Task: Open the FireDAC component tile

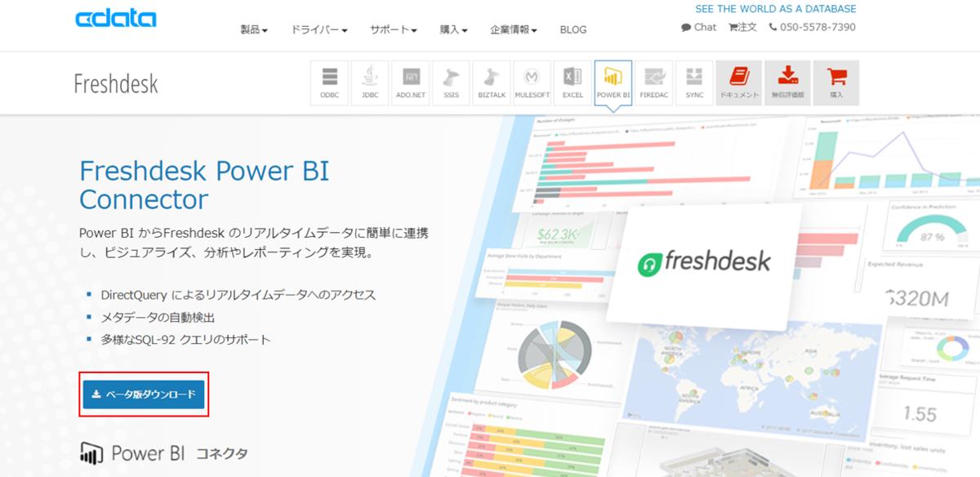Action: coord(653,83)
